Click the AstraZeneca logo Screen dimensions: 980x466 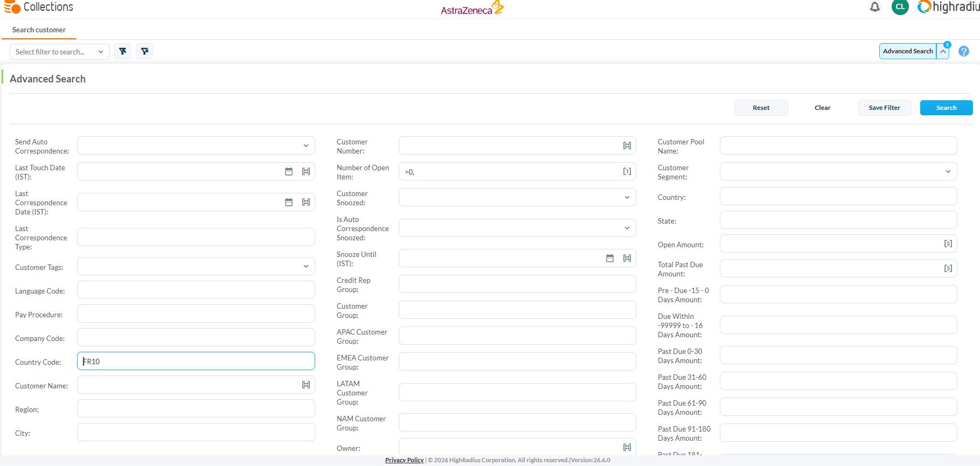[x=472, y=8]
